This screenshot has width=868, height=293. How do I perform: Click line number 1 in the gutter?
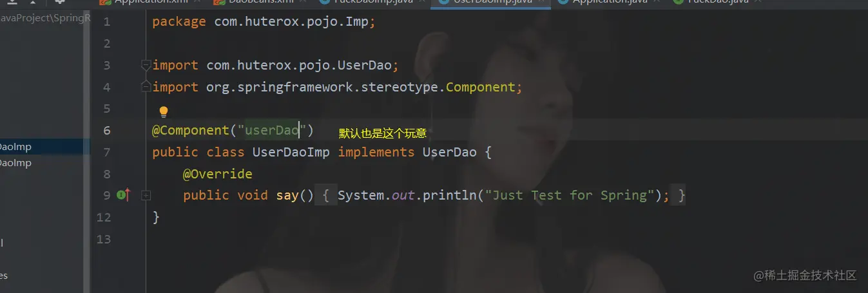(x=107, y=22)
